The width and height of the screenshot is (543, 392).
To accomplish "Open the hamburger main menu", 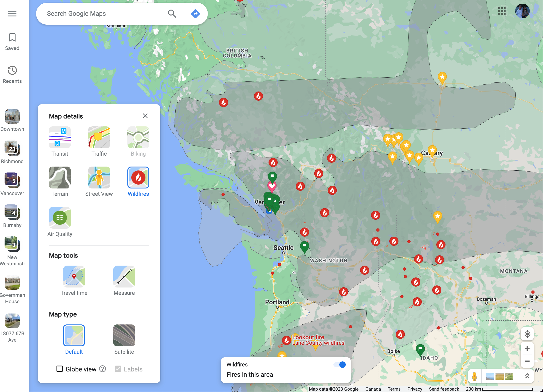I will 12,14.
